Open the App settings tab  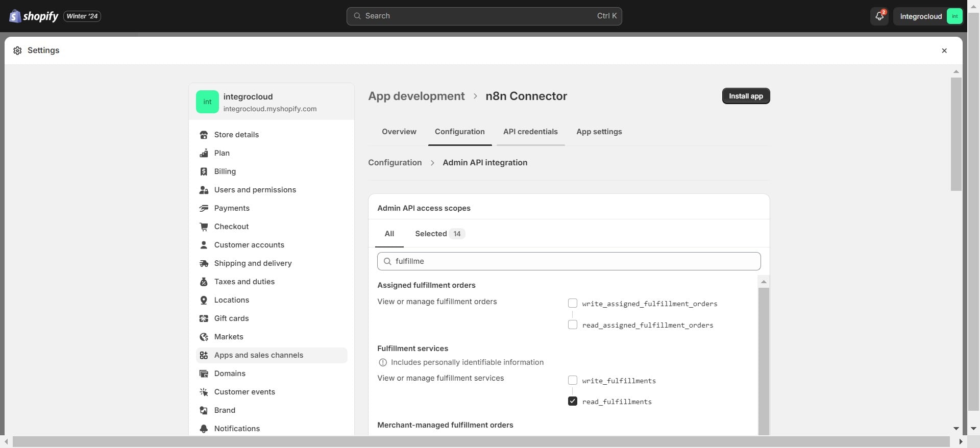pos(599,132)
